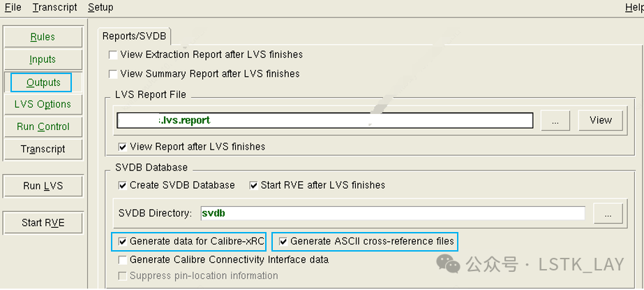Image resolution: width=644 pixels, height=290 pixels.
Task: Open the Inputs panel
Action: point(43,59)
